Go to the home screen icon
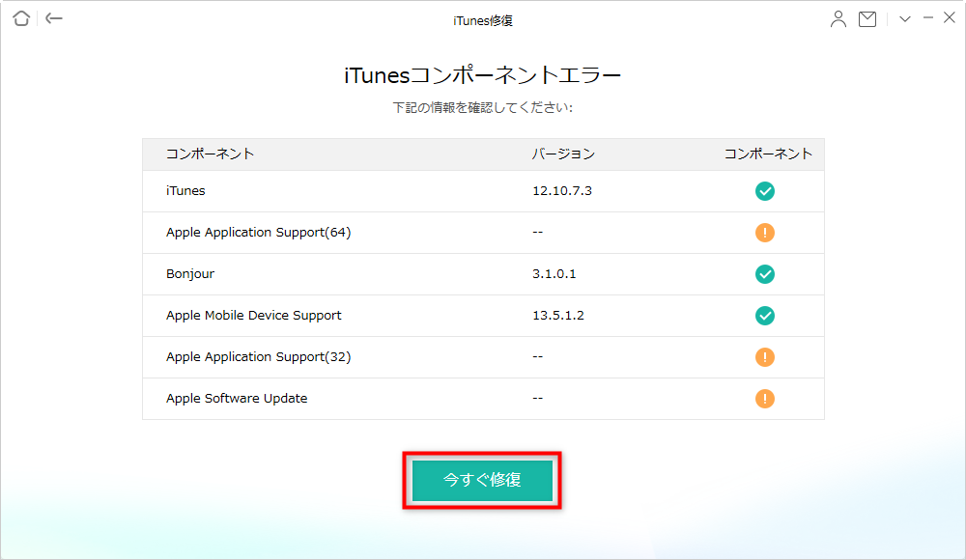The image size is (966, 560). 21,18
